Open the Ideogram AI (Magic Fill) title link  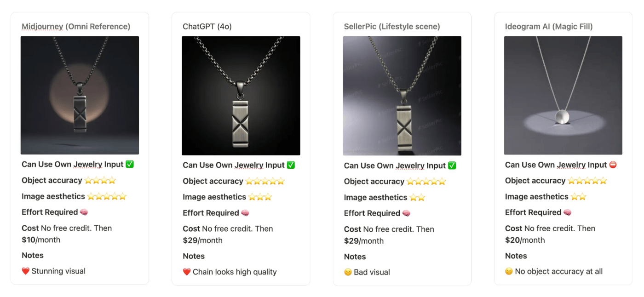549,26
